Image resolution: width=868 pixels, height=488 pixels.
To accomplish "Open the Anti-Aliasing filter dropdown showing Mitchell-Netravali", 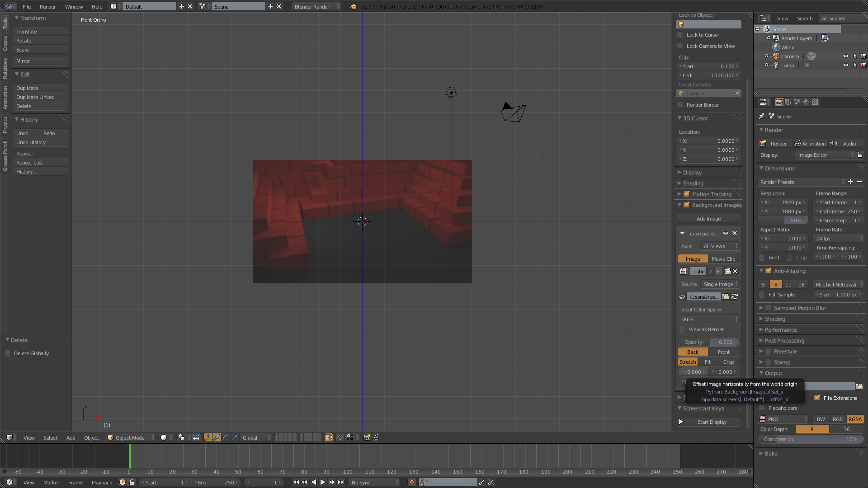I will point(838,284).
